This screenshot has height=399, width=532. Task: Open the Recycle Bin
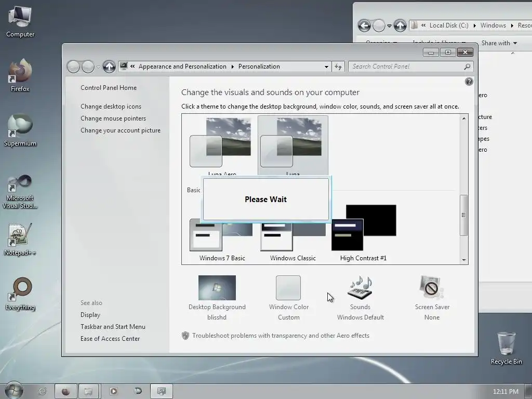click(x=506, y=348)
